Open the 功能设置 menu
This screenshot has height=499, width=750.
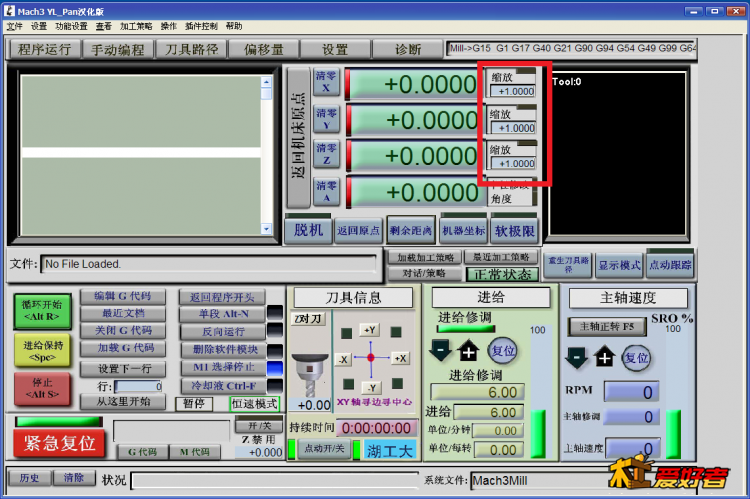click(71, 26)
